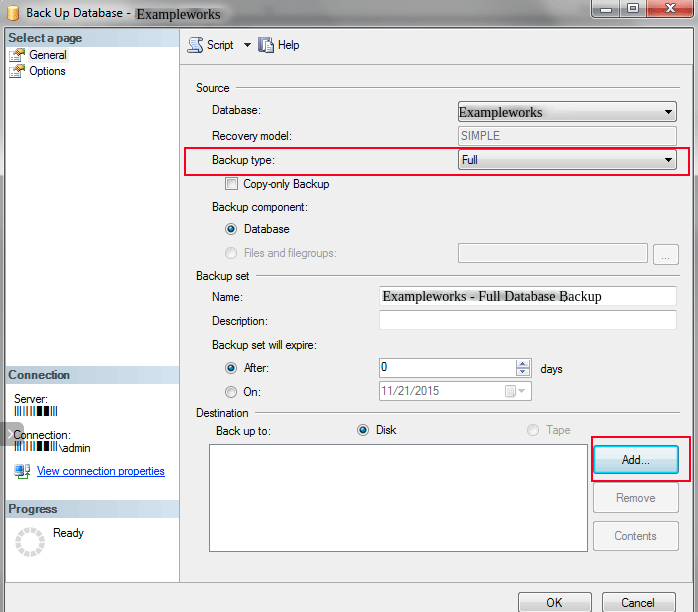Click the Contents button
Viewport: 698px width, 612px height.
(636, 536)
